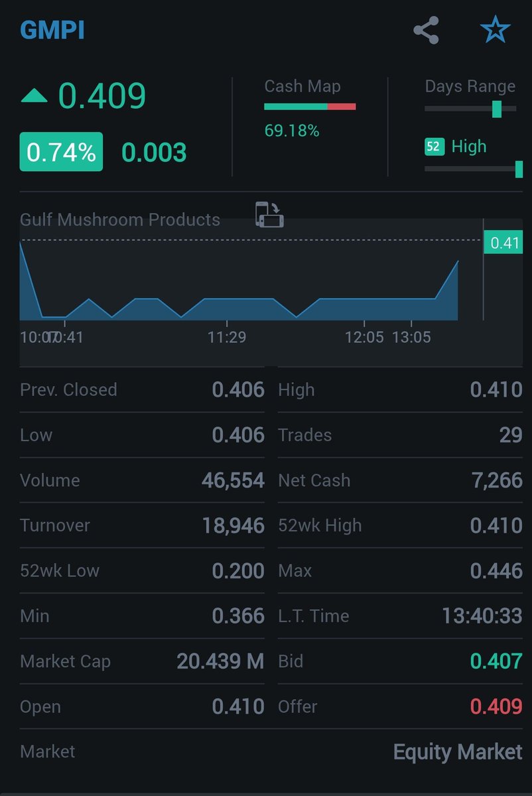Viewport: 532px width, 796px height.
Task: Tap the Trades label
Action: [305, 435]
